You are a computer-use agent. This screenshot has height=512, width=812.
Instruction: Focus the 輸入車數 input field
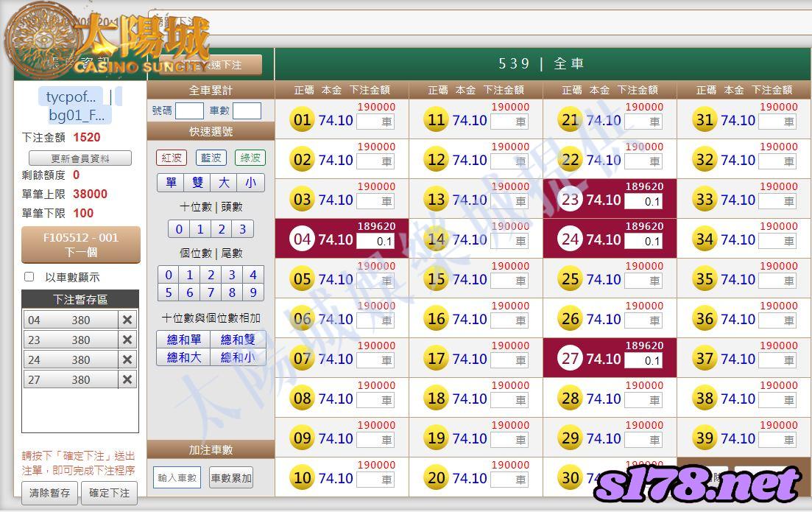pos(177,478)
